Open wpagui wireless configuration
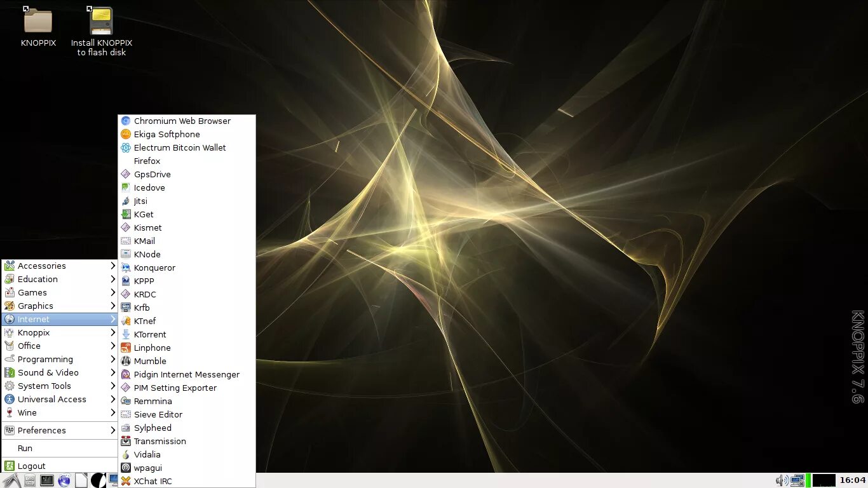Viewport: 868px width, 488px height. pyautogui.click(x=187, y=468)
